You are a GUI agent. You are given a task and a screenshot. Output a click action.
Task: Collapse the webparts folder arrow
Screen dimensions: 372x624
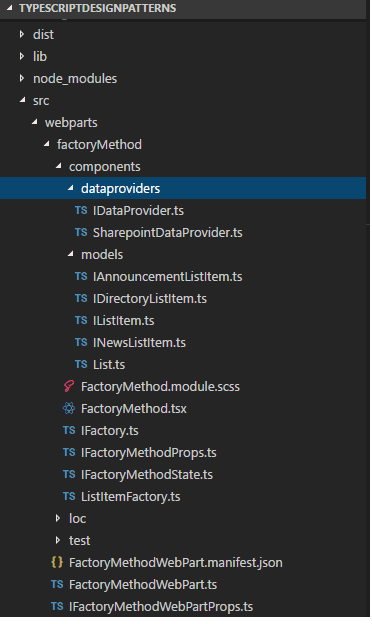(35, 122)
